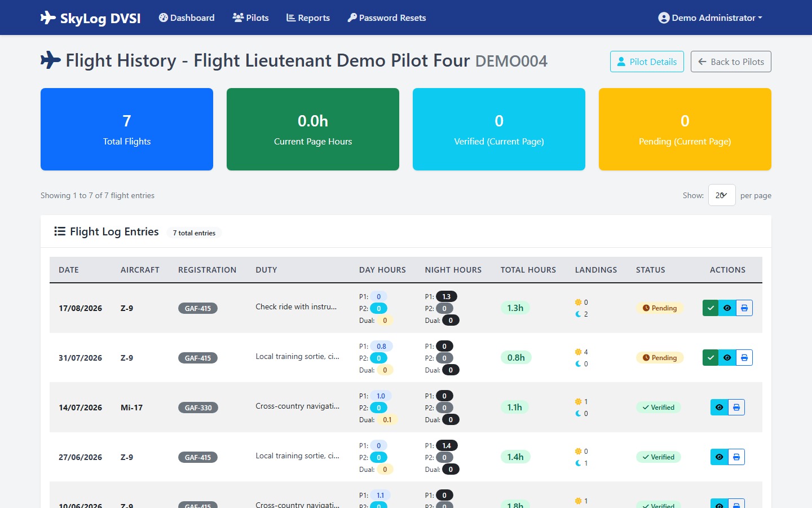The height and width of the screenshot is (508, 812).
Task: Click the 0.8h total hours badge
Action: pyautogui.click(x=516, y=358)
